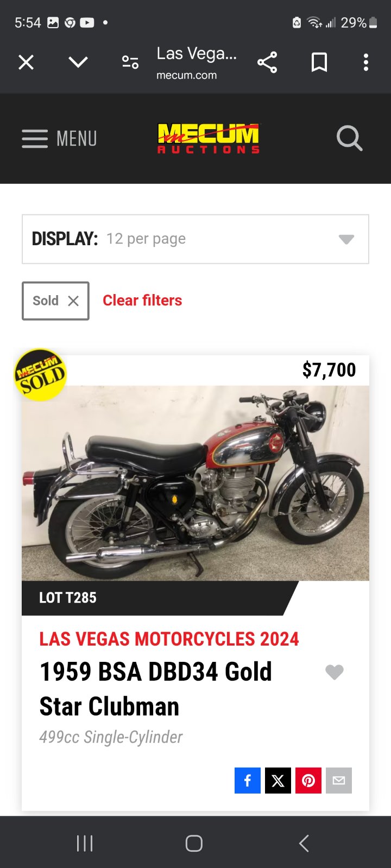
Task: Tap Android recent apps button
Action: click(x=85, y=843)
